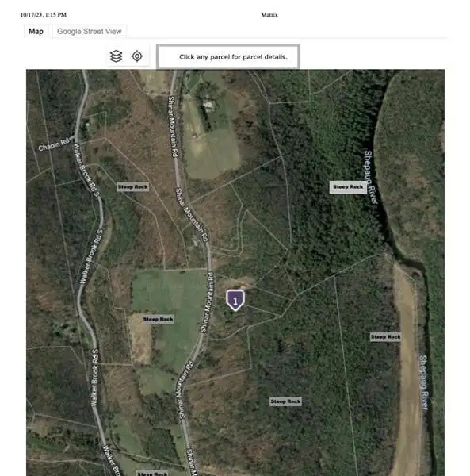This screenshot has height=476, width=470.
Task: Click Steep Rock label near Walker Brook Rd
Action: [133, 187]
